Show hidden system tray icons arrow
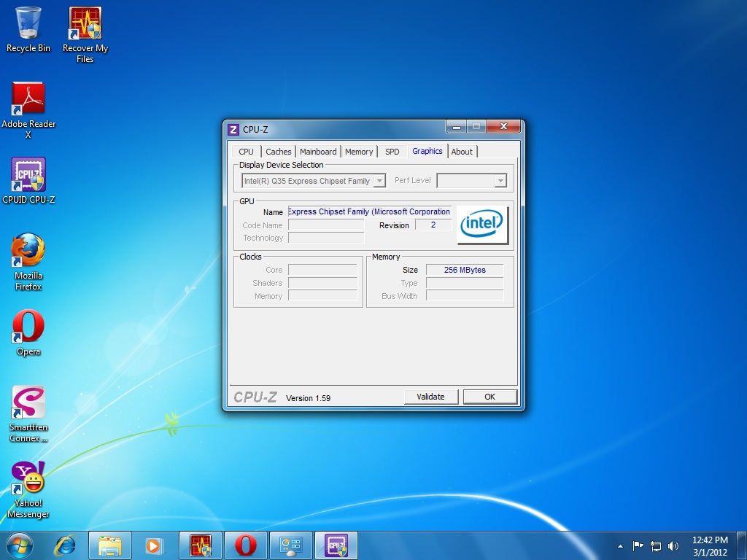The width and height of the screenshot is (747, 560). (620, 545)
